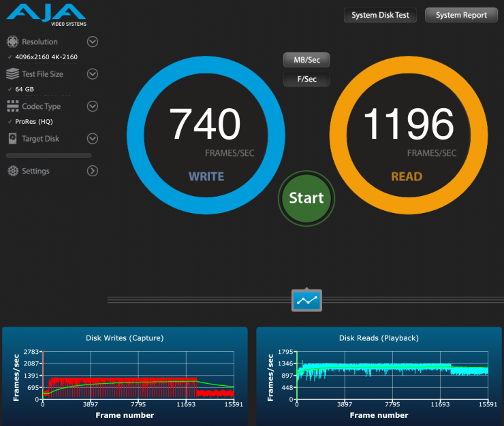This screenshot has height=426, width=504.
Task: Expand the Codec Type dropdown arrow
Action: pos(93,106)
